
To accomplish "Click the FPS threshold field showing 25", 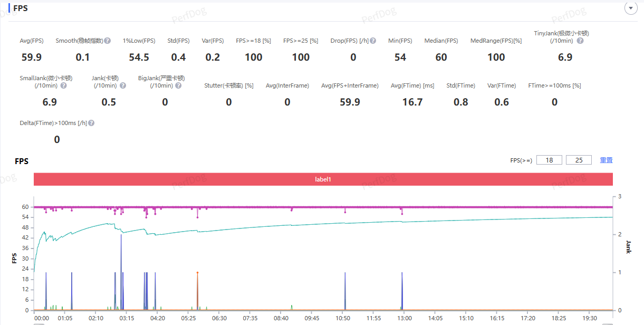I will [579, 160].
